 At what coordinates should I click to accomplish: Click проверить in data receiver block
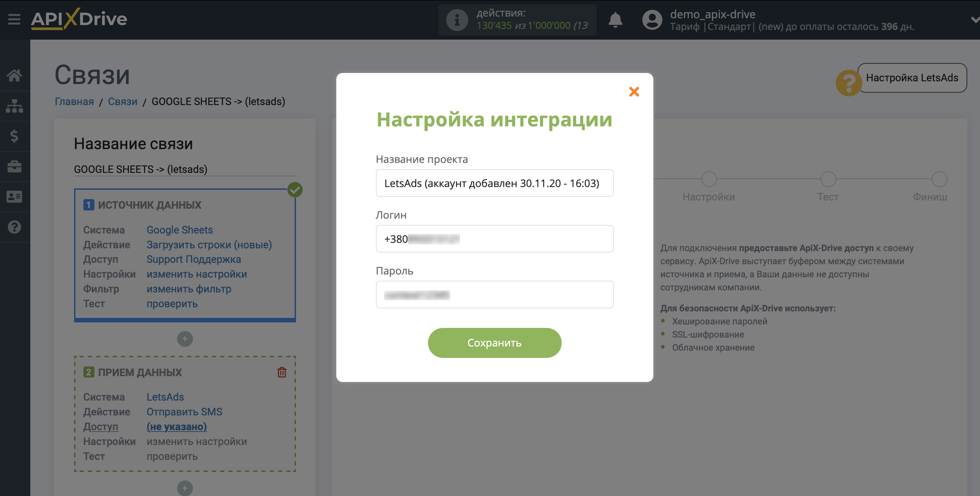[172, 456]
